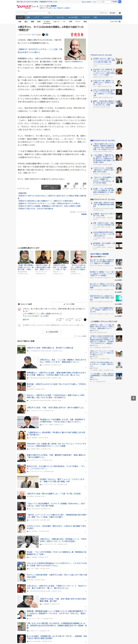Image resolution: width=138 pixels, height=644 pixels.
Task: Select the 有料 tab
Action: click(95, 17)
